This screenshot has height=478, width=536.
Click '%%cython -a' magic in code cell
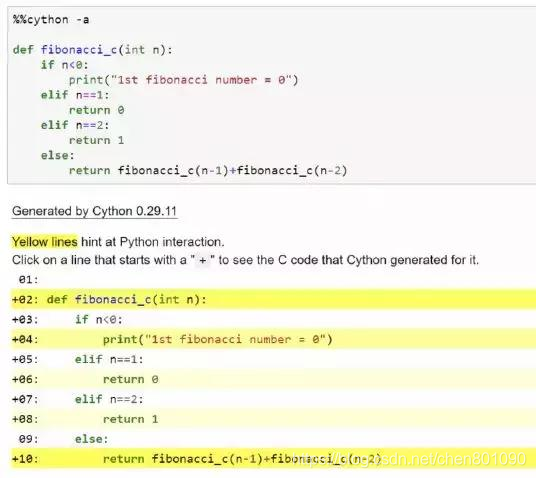point(51,19)
